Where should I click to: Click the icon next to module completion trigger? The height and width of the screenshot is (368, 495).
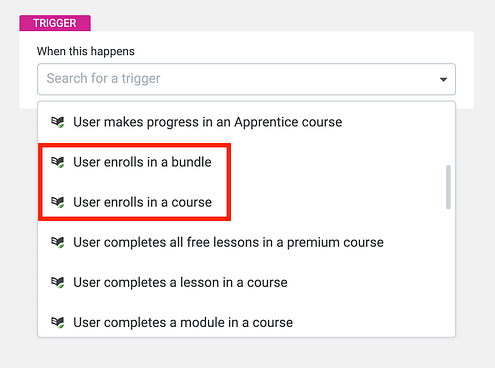pyautogui.click(x=57, y=322)
